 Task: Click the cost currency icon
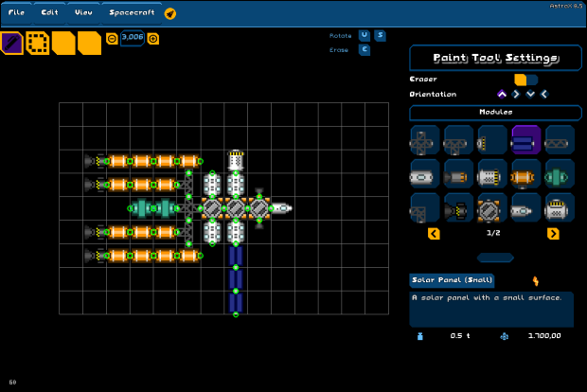click(505, 336)
